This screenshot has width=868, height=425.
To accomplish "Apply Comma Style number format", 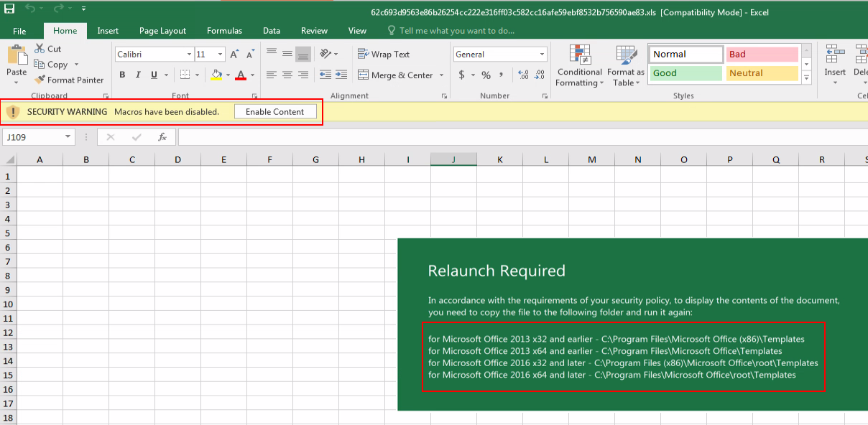I will coord(502,75).
